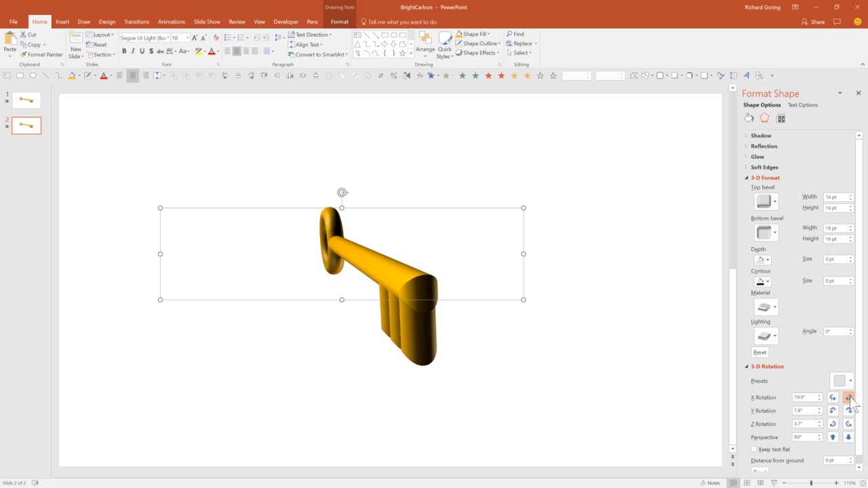
Task: Click the Cut command
Action: (28, 35)
